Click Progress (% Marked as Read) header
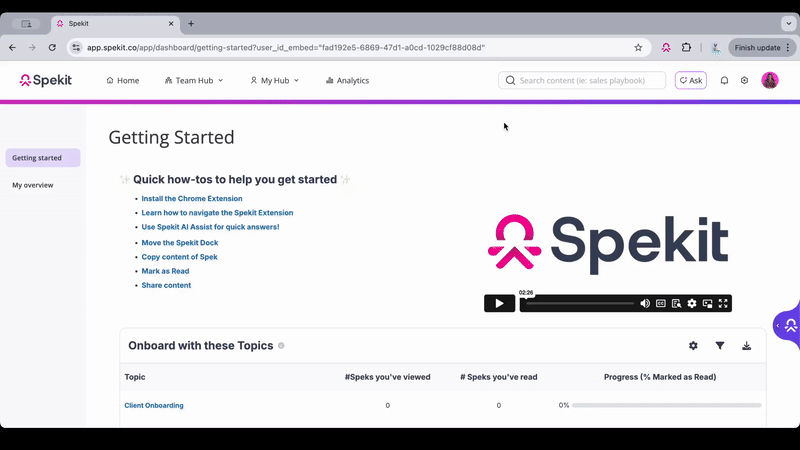 pyautogui.click(x=660, y=377)
